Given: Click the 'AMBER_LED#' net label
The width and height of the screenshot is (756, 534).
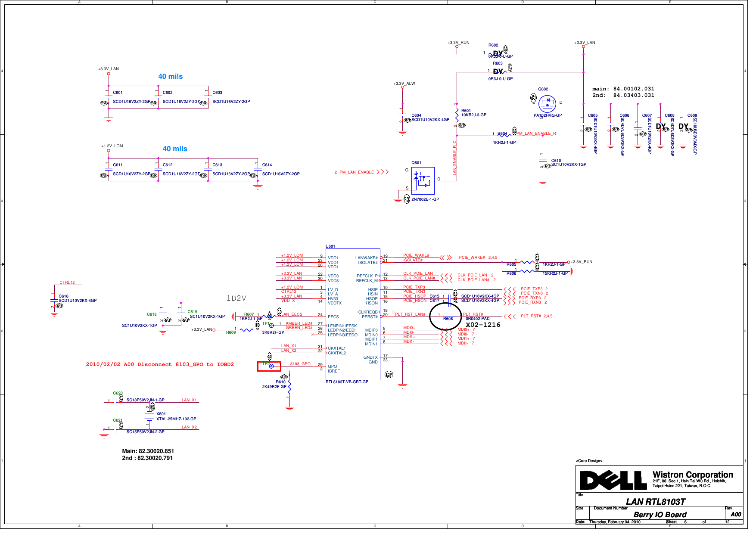Looking at the screenshot, I should tap(299, 323).
